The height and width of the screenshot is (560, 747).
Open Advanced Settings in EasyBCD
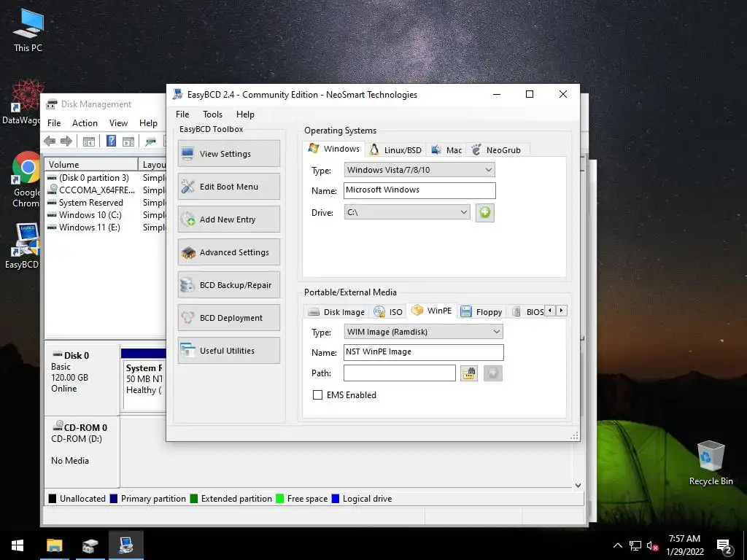(x=228, y=252)
